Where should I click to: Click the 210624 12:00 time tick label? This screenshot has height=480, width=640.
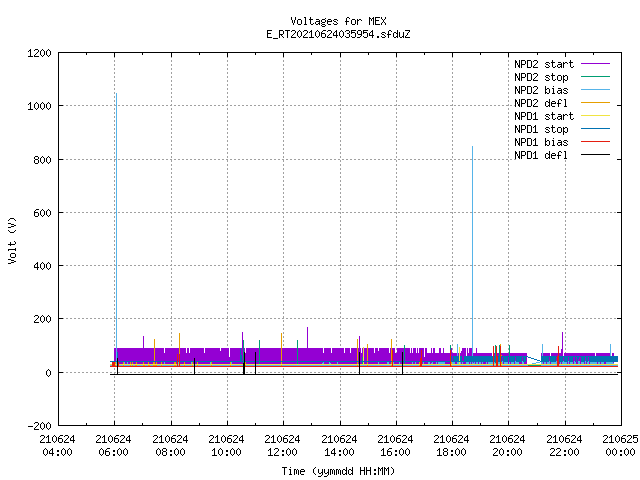coord(282,446)
